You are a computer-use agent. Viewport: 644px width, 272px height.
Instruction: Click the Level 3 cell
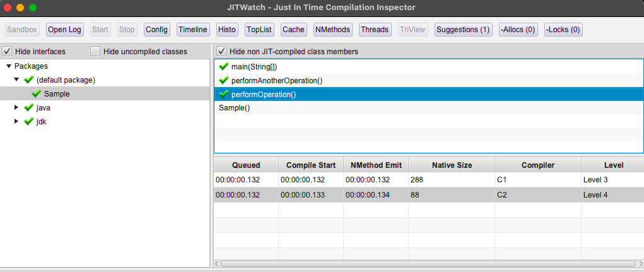coord(613,180)
